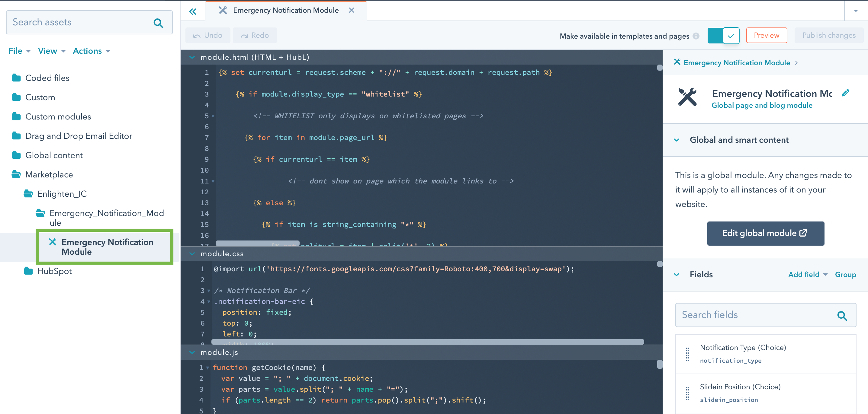Open the Custom modules folder
This screenshot has height=414, width=868.
58,116
